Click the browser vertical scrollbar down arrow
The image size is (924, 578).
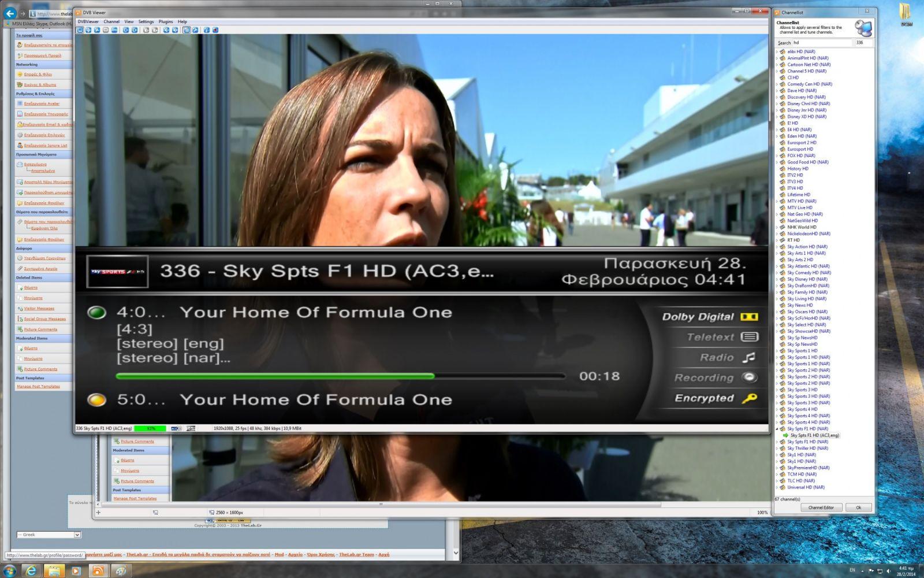click(x=456, y=553)
